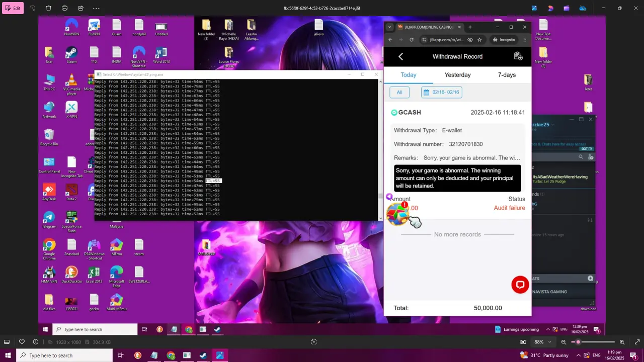
Task: Click the Chrome address bar showing jiliapp.com
Action: pyautogui.click(x=448, y=40)
